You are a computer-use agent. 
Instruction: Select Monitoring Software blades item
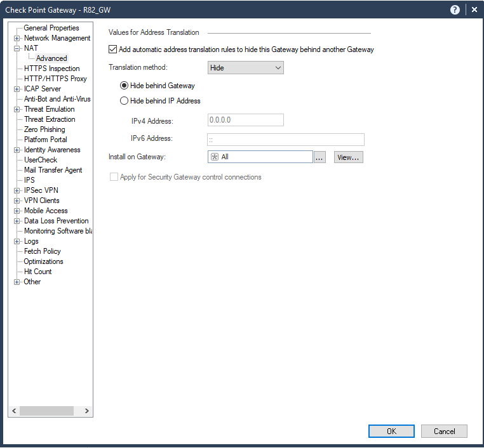tap(58, 231)
